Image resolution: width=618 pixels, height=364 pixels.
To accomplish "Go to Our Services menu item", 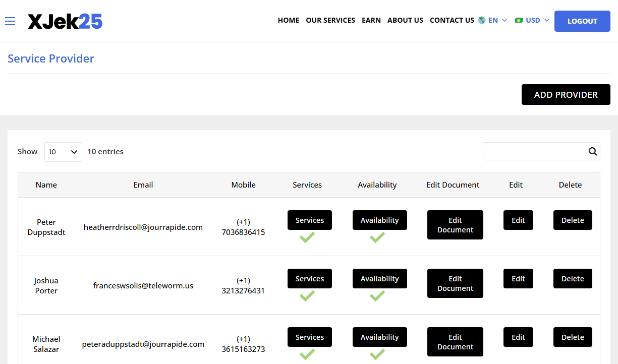I will click(x=330, y=21).
